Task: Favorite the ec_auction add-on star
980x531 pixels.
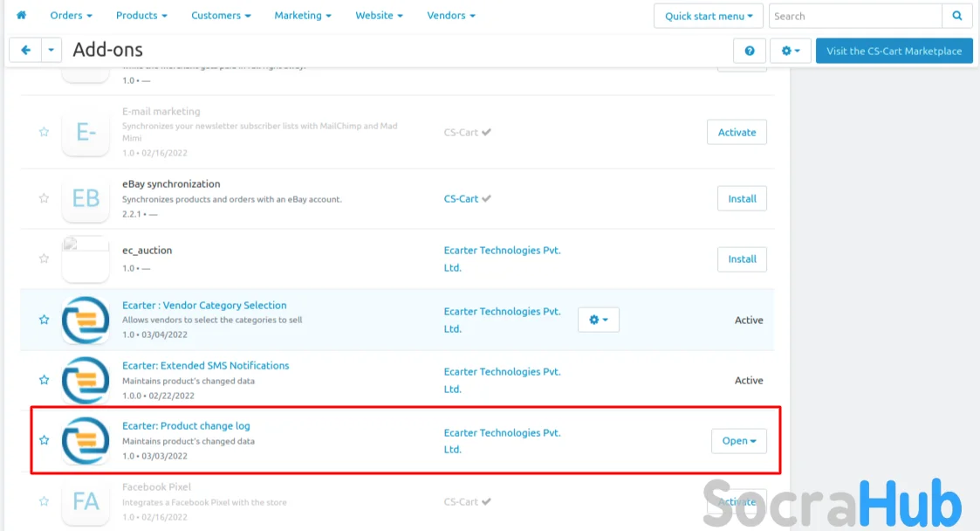Action: [44, 259]
